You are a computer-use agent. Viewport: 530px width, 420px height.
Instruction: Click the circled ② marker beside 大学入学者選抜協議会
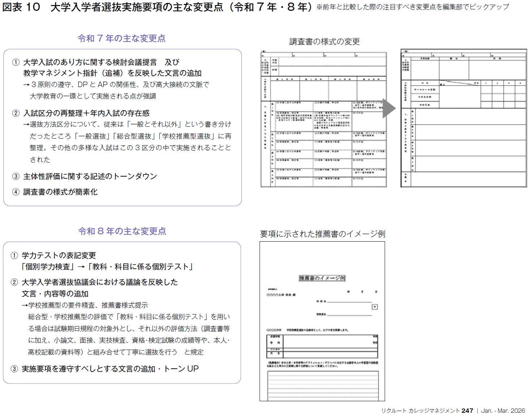[x=14, y=283]
